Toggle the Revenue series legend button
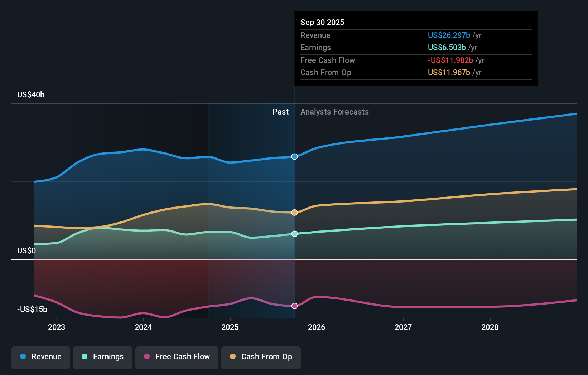The width and height of the screenshot is (588, 375). click(41, 357)
